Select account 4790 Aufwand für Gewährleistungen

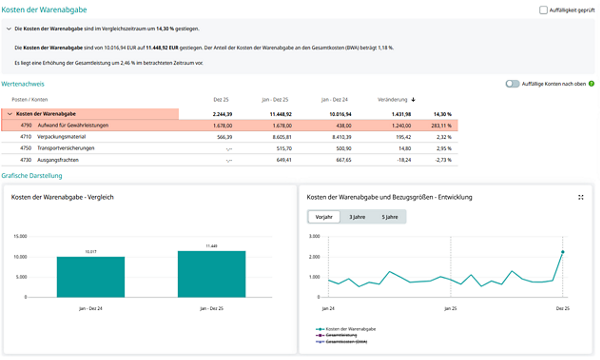(x=230, y=125)
